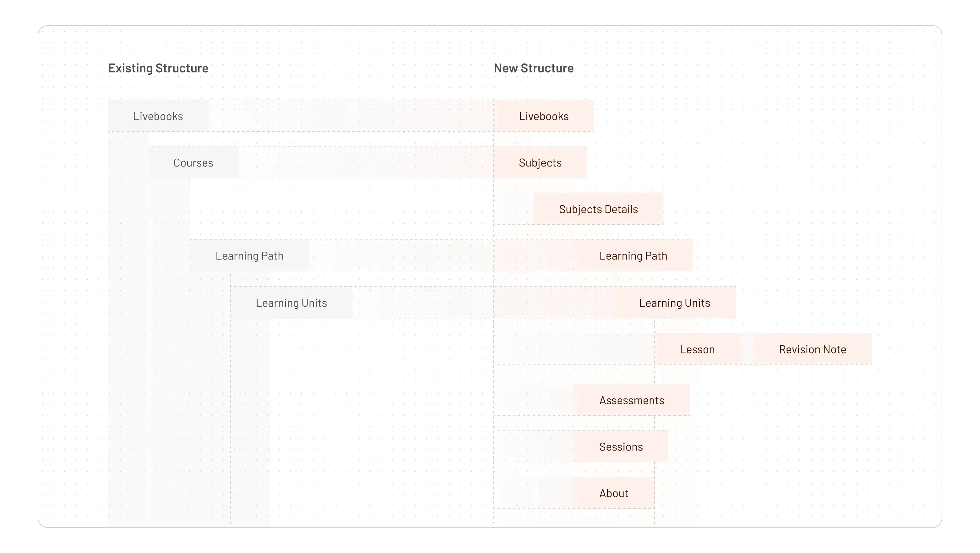Viewport: 980px width, 553px height.
Task: Click the New Structure heading
Action: coord(533,68)
